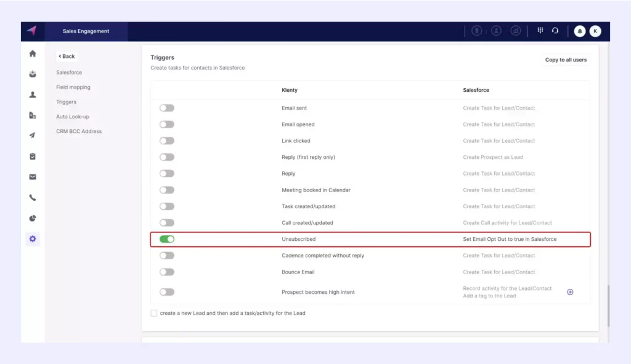Click the Prospect becomes high intent label
This screenshot has width=631, height=364.
click(319, 292)
